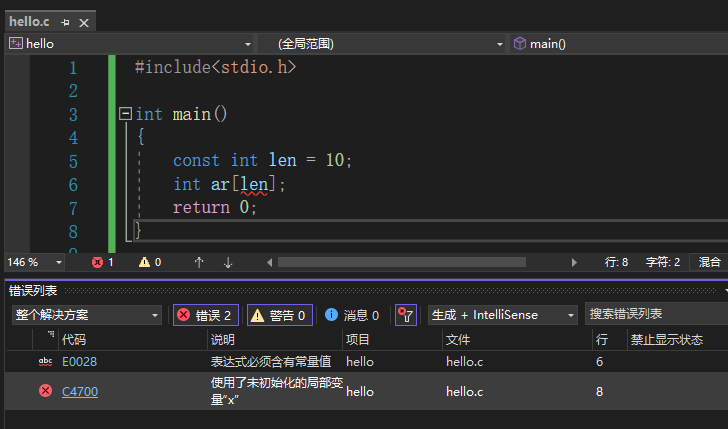The width and height of the screenshot is (728, 429).
Task: Collapse the main function block
Action: click(x=125, y=113)
